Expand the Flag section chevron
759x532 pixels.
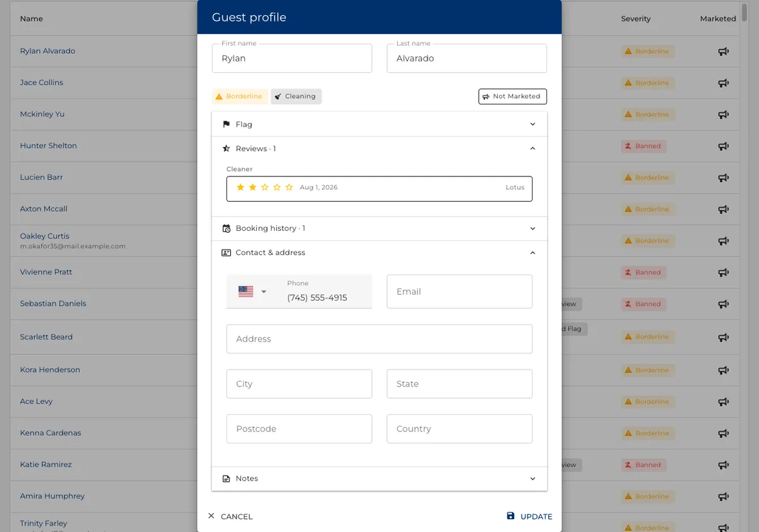pos(533,125)
